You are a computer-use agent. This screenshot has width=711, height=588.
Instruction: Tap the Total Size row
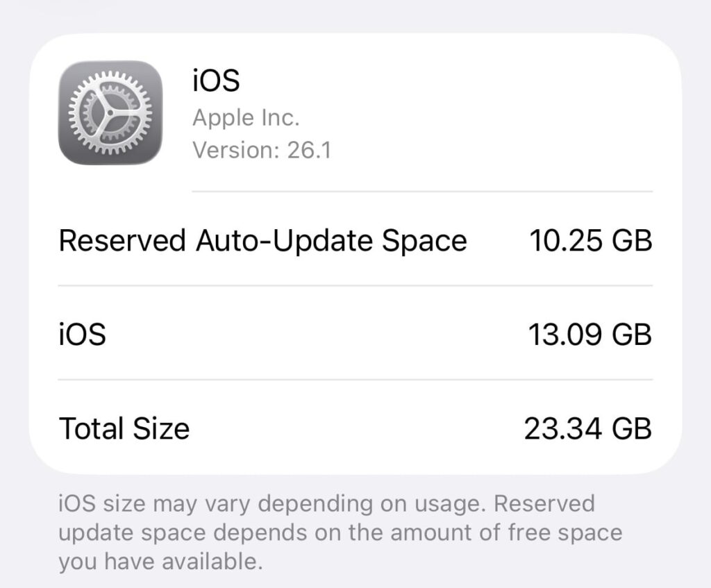(x=355, y=428)
